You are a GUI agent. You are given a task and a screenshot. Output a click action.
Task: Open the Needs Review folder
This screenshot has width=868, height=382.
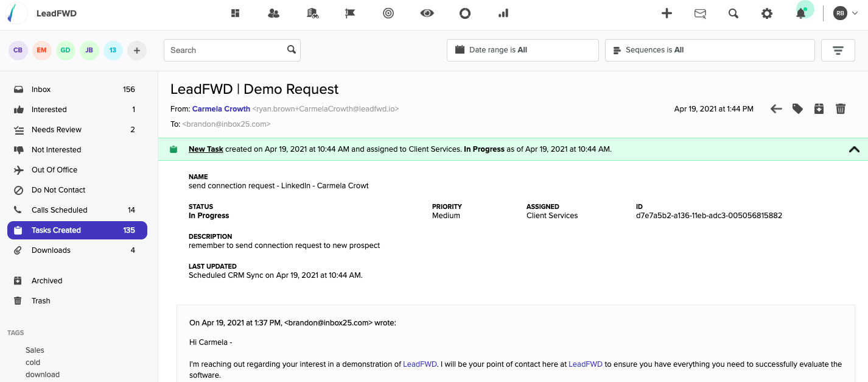click(77, 130)
